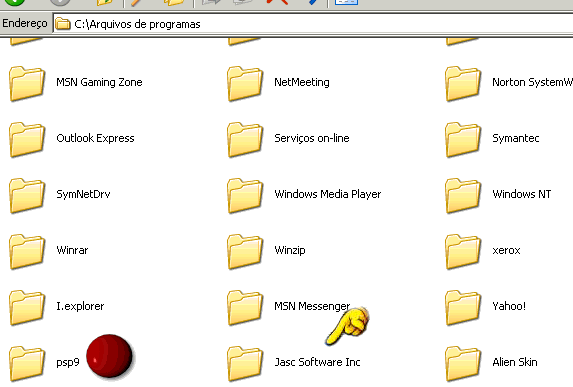Select the xerox folder icon
This screenshot has width=573, height=387.
pos(463,251)
